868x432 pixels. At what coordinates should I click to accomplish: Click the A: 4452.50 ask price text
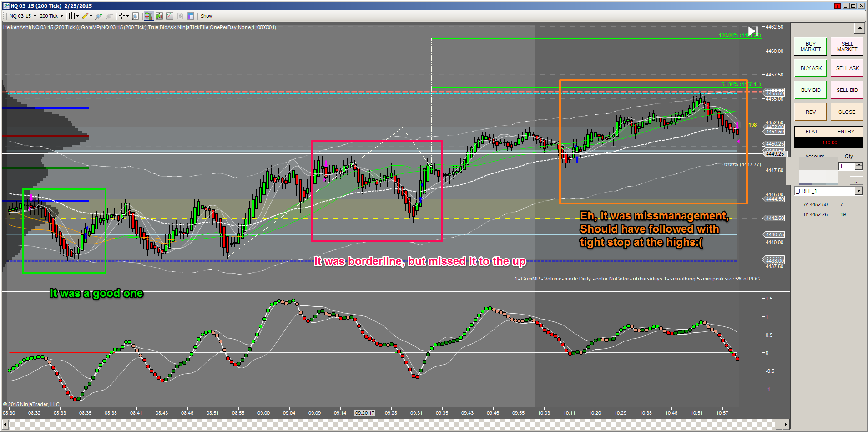tap(816, 204)
